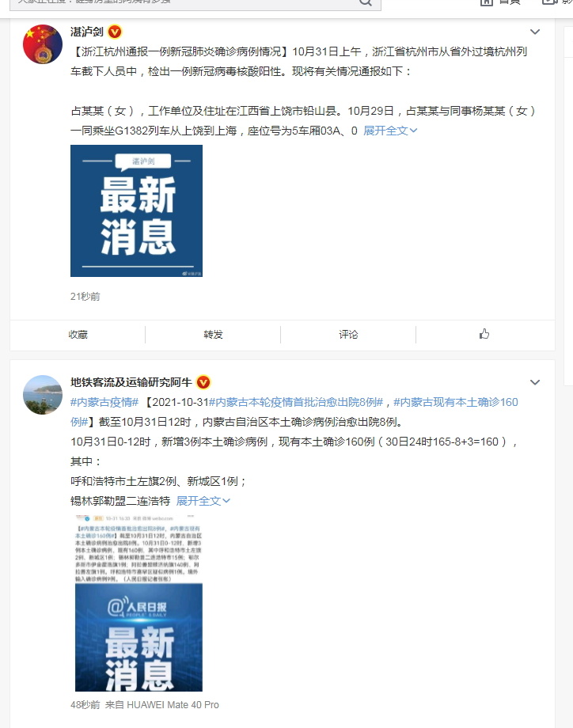
Task: Open 地铁客流及运输研究阿牛 avatar
Action: click(x=43, y=395)
